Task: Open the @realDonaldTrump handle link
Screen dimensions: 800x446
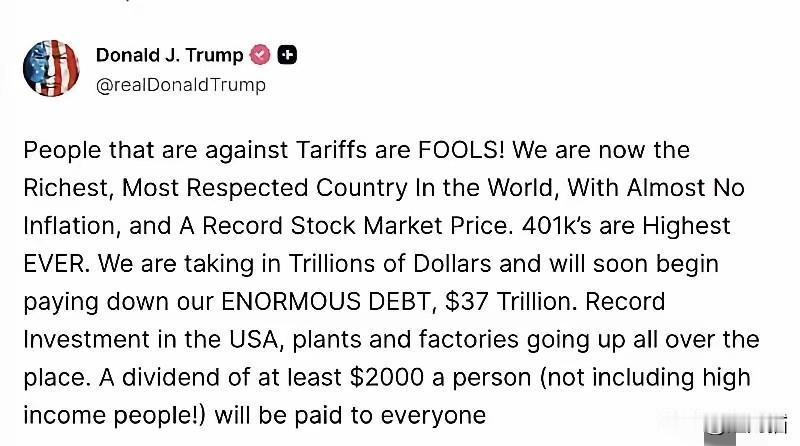Action: click(181, 85)
